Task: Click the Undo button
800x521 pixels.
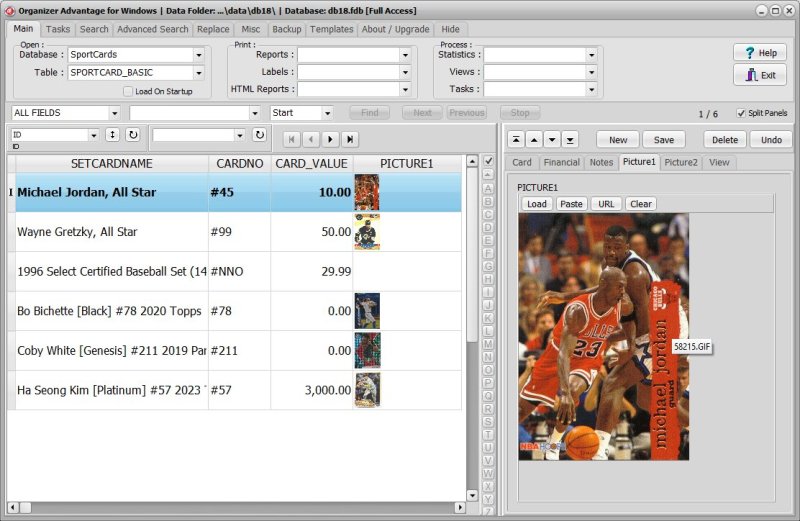Action: click(771, 140)
